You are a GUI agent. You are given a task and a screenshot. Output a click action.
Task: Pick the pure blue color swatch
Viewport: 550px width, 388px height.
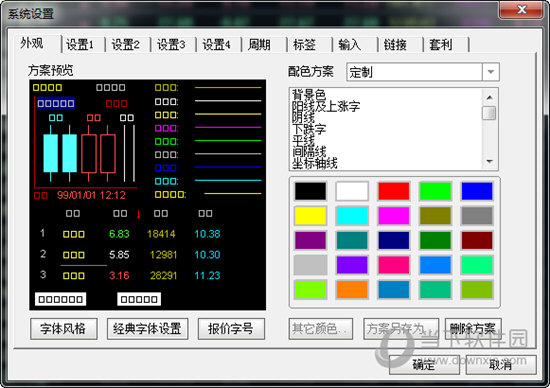pyautogui.click(x=477, y=191)
